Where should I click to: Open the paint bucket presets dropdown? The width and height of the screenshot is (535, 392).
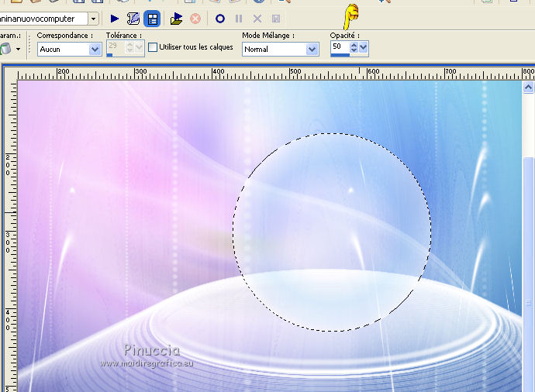(x=18, y=49)
